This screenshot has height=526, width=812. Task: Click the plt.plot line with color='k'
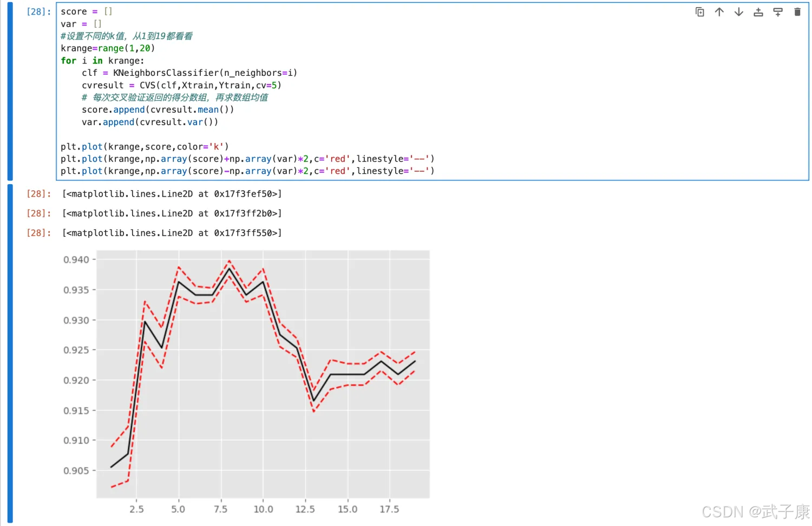point(145,146)
